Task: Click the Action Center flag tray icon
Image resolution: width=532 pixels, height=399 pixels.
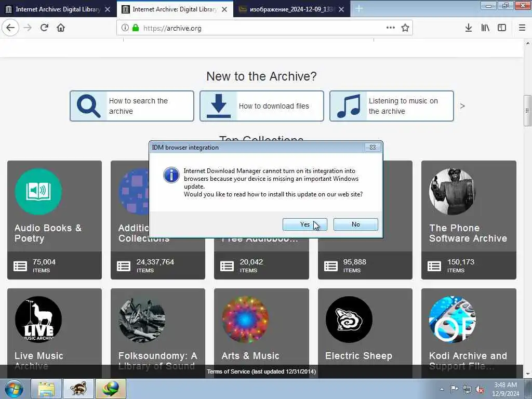Action: (454, 389)
